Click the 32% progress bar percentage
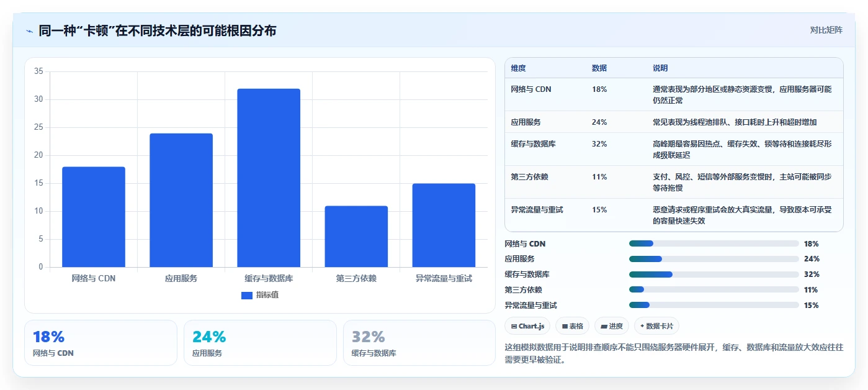868x390 pixels. coord(812,274)
